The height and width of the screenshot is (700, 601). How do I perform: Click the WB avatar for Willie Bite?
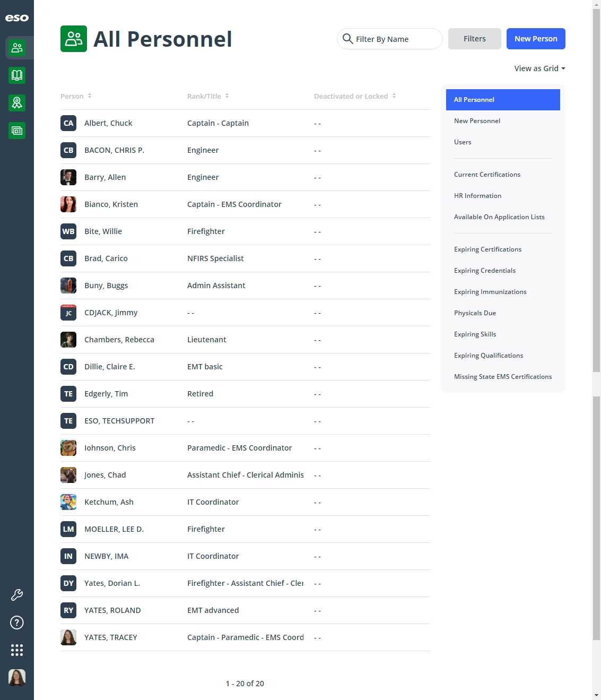68,231
